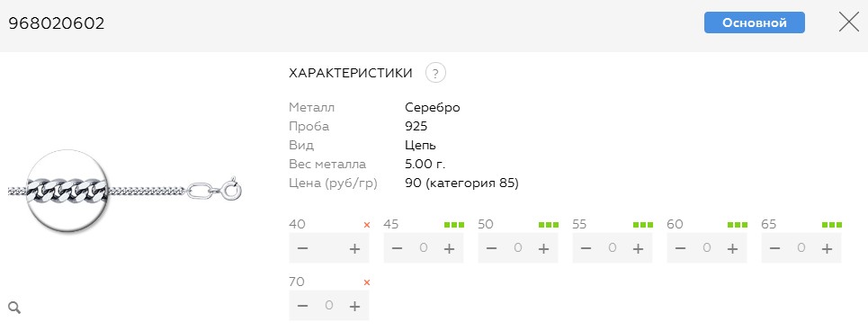Click minus under size 40
868x331 pixels.
302,248
